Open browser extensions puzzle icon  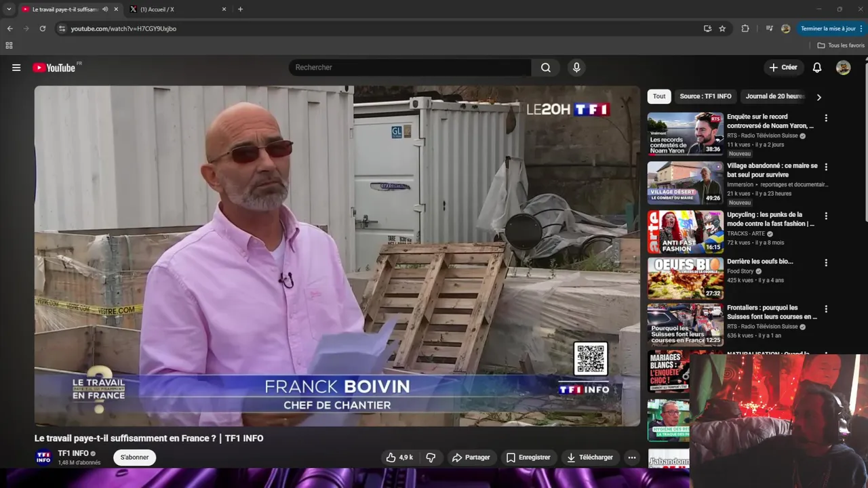pos(745,28)
